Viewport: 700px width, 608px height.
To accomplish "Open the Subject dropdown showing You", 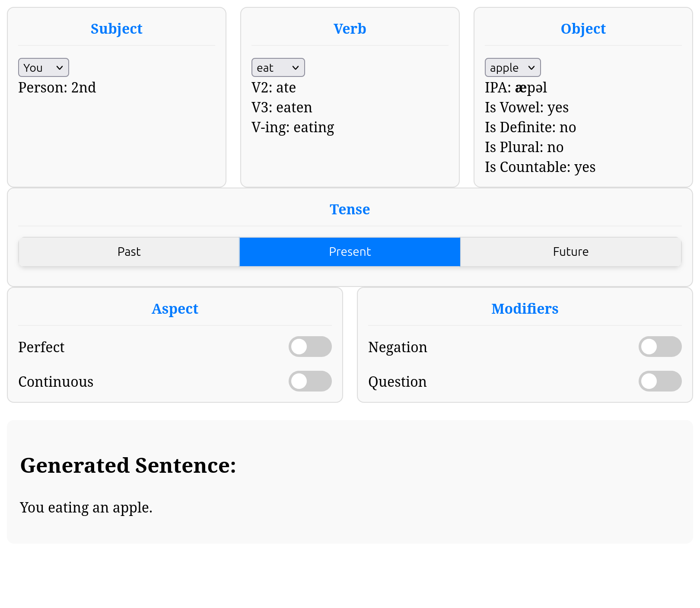I will tap(43, 67).
